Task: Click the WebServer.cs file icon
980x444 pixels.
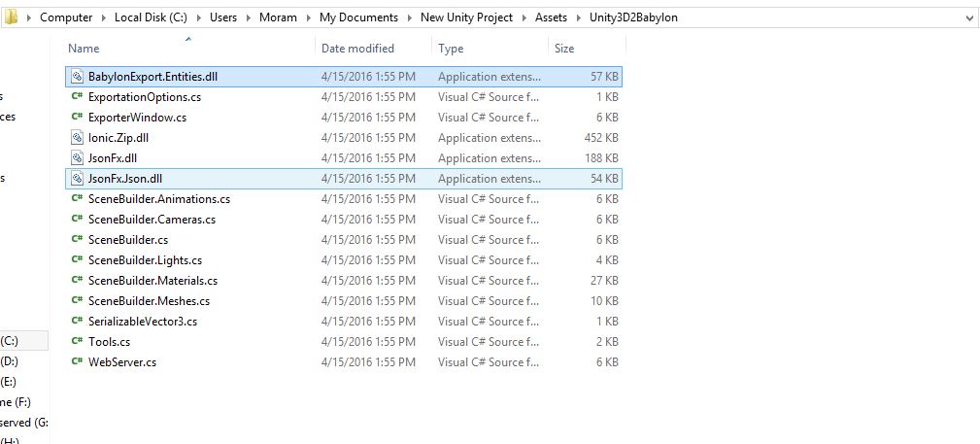Action: pyautogui.click(x=77, y=362)
